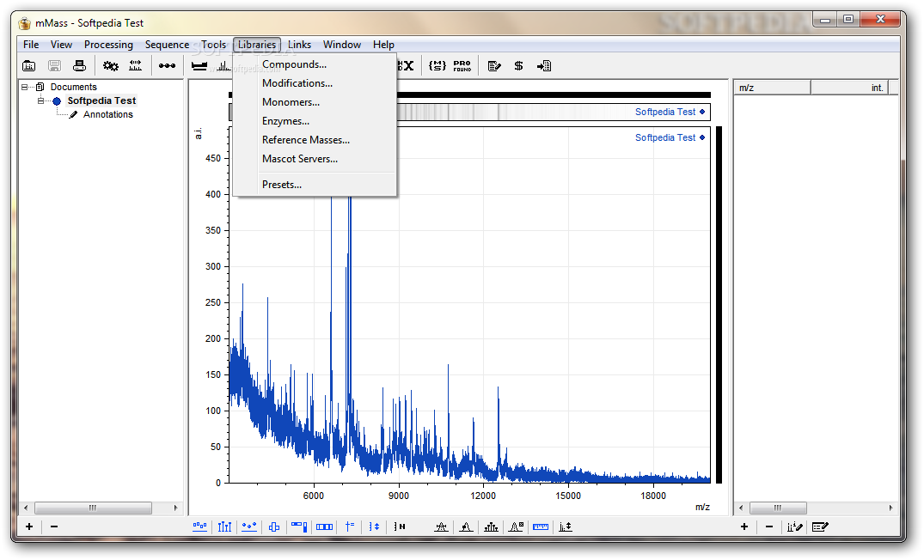The height and width of the screenshot is (560, 924).
Task: Click the dollar sign toolbar icon
Action: pyautogui.click(x=518, y=66)
